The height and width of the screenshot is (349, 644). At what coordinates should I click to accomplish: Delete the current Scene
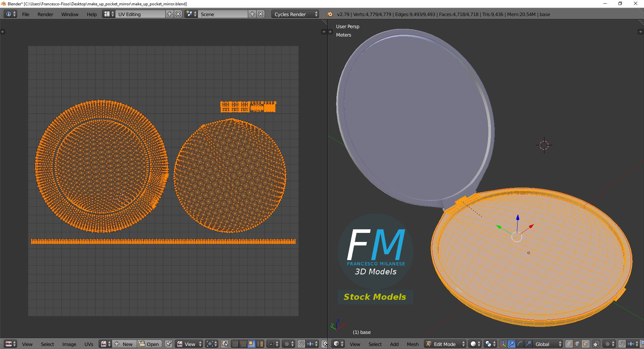coord(261,14)
